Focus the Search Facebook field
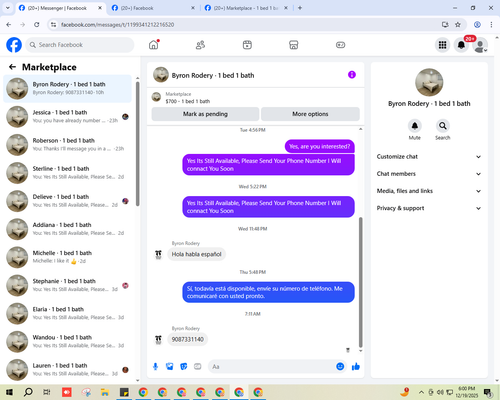This screenshot has height=400, width=500. click(x=80, y=45)
